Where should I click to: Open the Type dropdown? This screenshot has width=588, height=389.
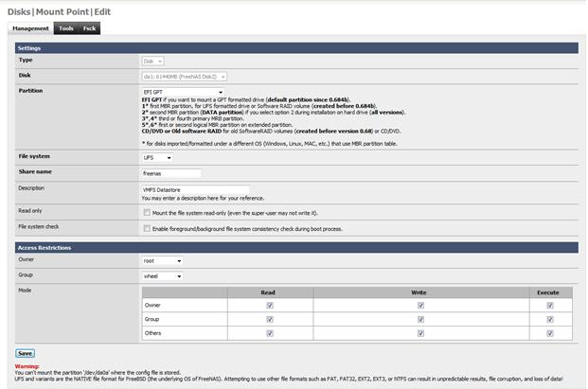(152, 61)
